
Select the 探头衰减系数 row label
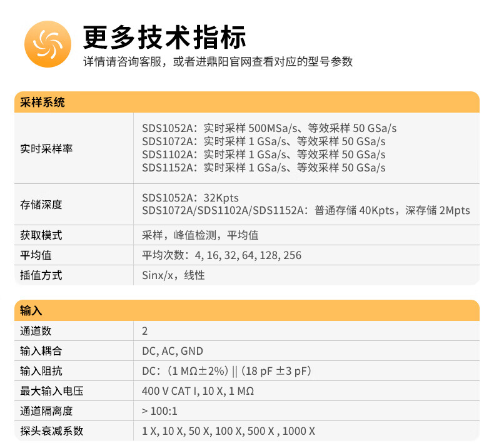pos(51,431)
